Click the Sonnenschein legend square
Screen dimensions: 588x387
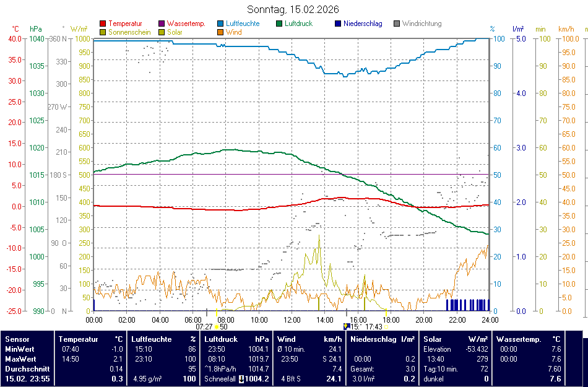point(103,32)
